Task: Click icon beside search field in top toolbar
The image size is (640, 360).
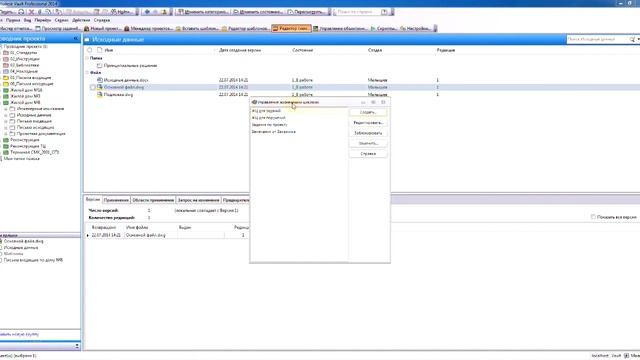Action: point(384,12)
